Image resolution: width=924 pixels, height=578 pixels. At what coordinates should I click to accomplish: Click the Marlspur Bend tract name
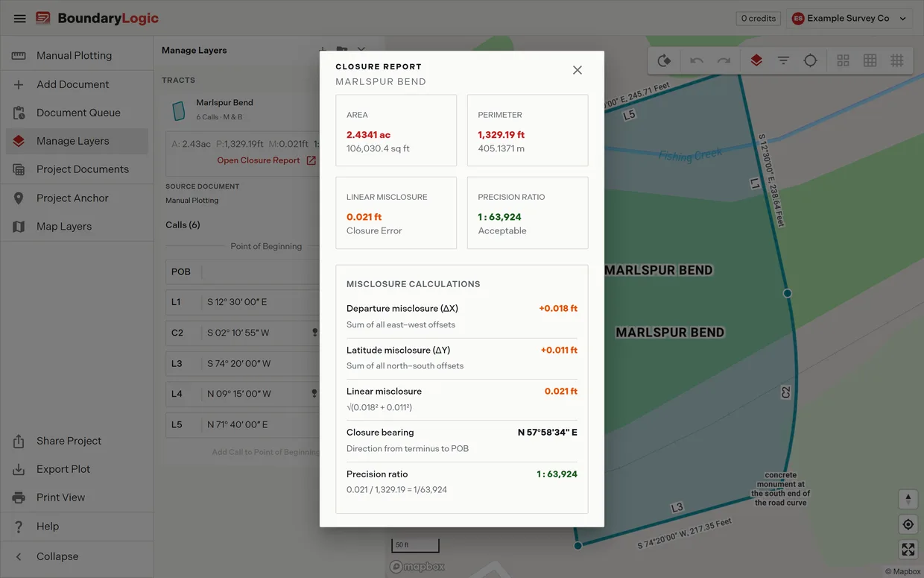224,102
